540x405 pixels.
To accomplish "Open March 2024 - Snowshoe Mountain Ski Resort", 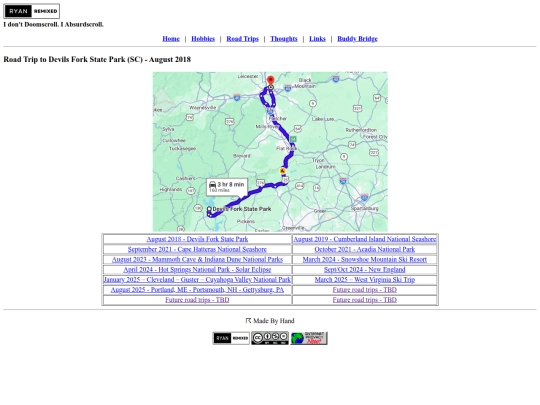I will [x=365, y=259].
